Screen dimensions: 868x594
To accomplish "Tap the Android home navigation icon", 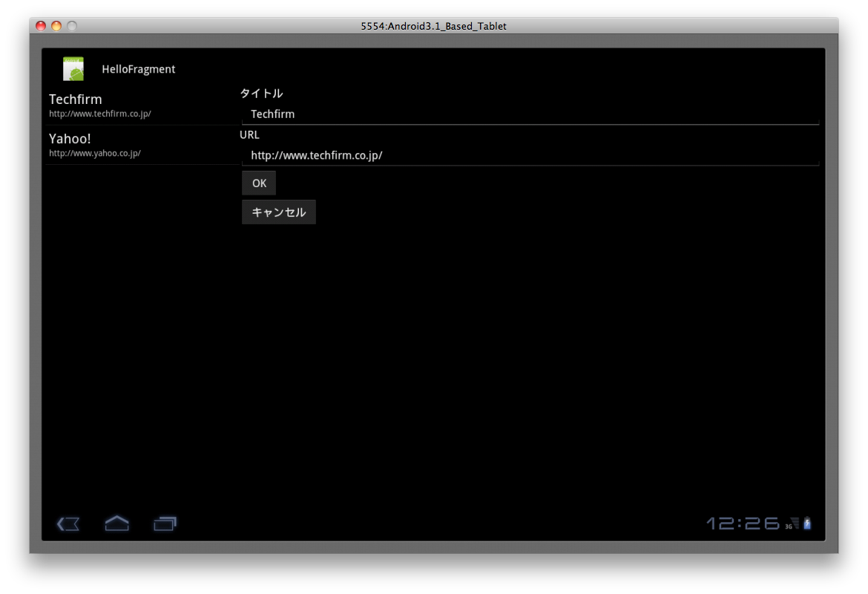I will click(x=116, y=523).
